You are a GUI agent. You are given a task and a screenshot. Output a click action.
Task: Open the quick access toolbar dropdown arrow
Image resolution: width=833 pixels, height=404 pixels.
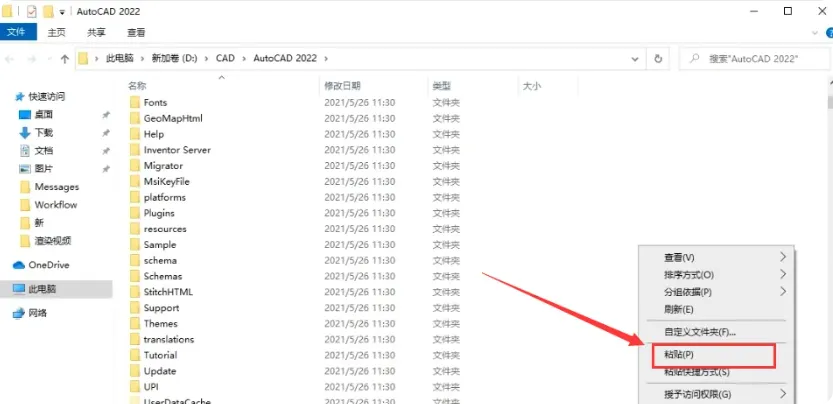click(x=62, y=12)
